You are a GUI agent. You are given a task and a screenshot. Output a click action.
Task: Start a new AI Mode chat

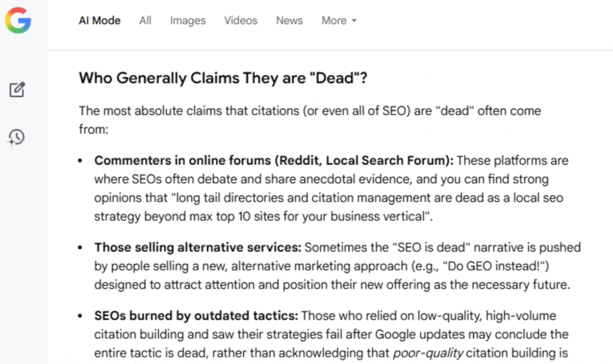point(17,90)
